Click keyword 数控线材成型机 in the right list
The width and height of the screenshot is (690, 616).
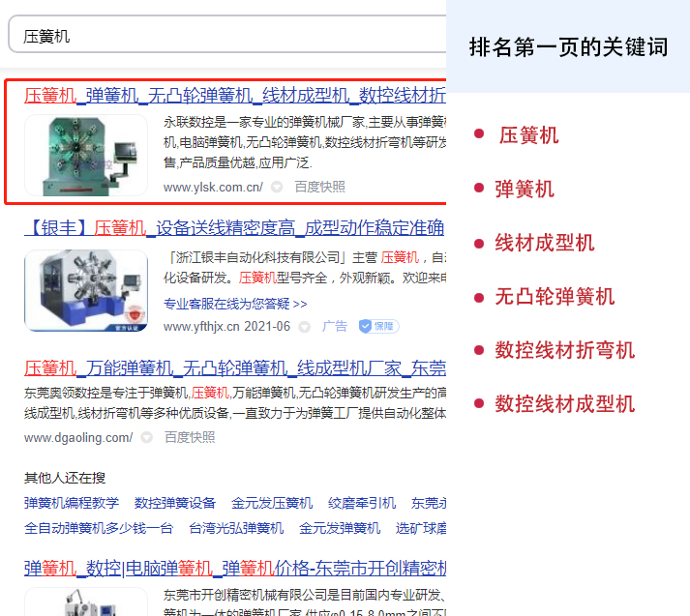(564, 404)
